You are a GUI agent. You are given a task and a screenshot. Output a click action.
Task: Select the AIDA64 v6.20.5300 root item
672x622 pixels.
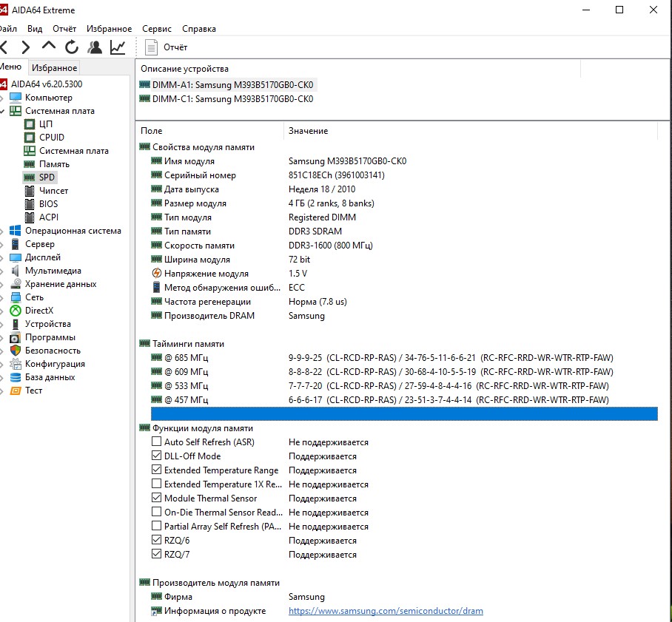(47, 84)
